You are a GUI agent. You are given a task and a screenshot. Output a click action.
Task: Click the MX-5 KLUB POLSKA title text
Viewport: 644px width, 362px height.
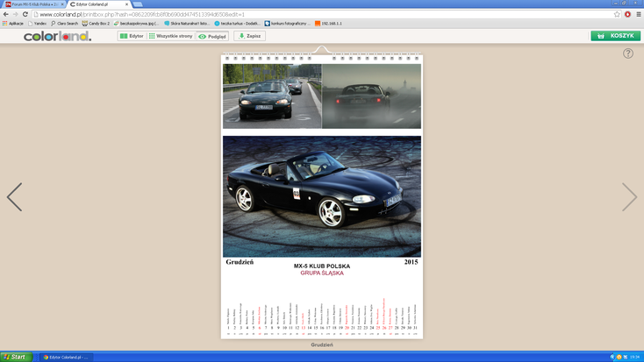(322, 266)
